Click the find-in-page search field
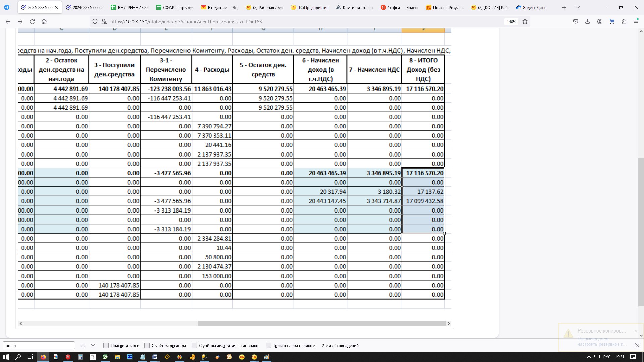The height and width of the screenshot is (362, 644). click(x=39, y=345)
